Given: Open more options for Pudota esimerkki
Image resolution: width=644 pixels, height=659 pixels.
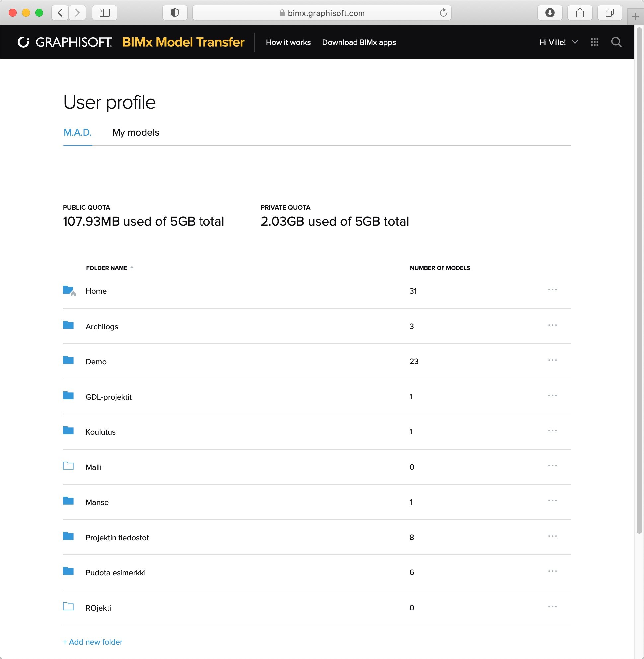Looking at the screenshot, I should pos(552,571).
